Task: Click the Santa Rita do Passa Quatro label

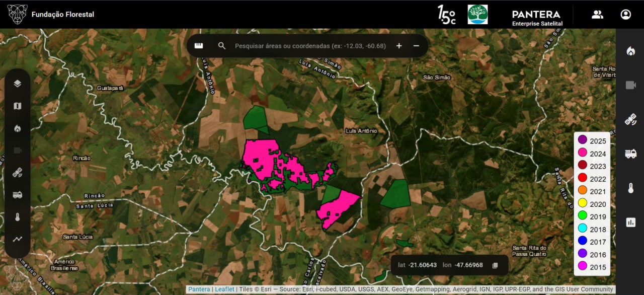Action: pos(529,251)
